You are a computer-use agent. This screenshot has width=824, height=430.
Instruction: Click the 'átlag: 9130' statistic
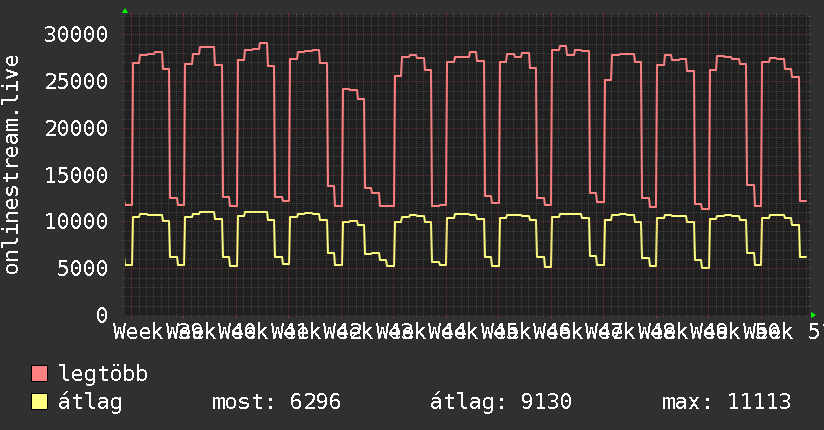click(501, 402)
